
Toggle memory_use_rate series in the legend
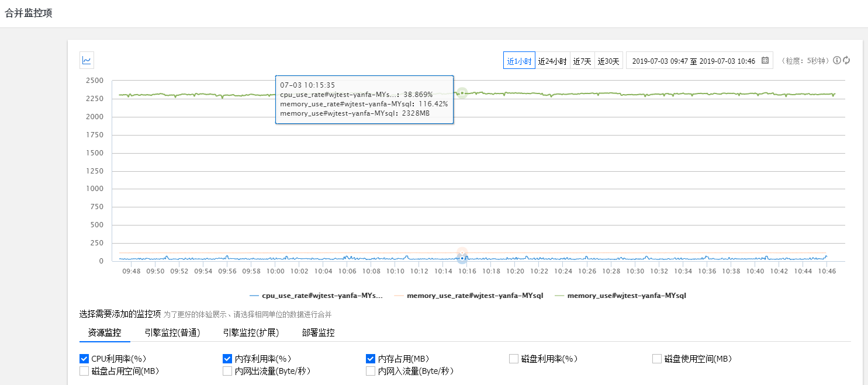(x=469, y=296)
